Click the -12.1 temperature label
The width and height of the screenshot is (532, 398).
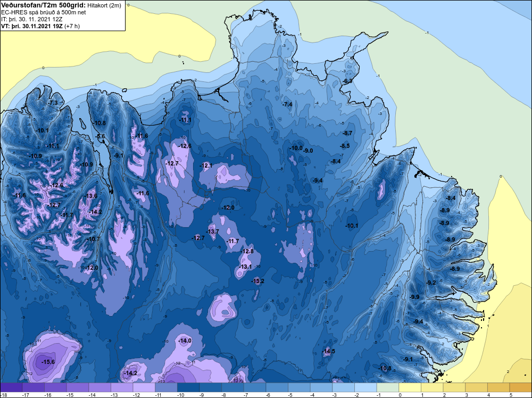pos(206,165)
